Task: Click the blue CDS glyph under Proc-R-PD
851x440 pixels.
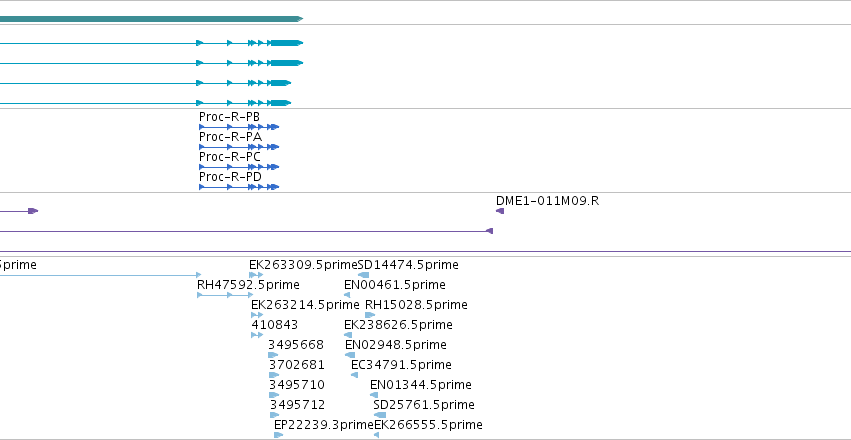Action: coord(239,187)
